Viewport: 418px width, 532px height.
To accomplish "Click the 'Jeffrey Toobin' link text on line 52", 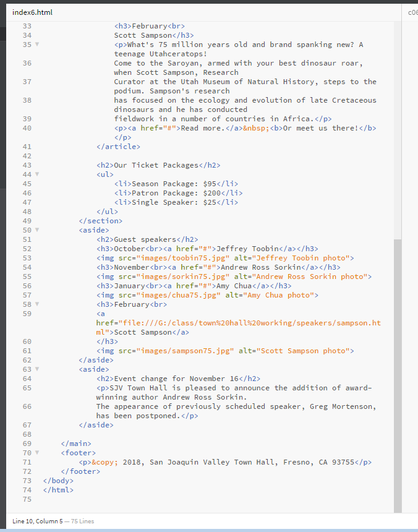I will pos(247,249).
